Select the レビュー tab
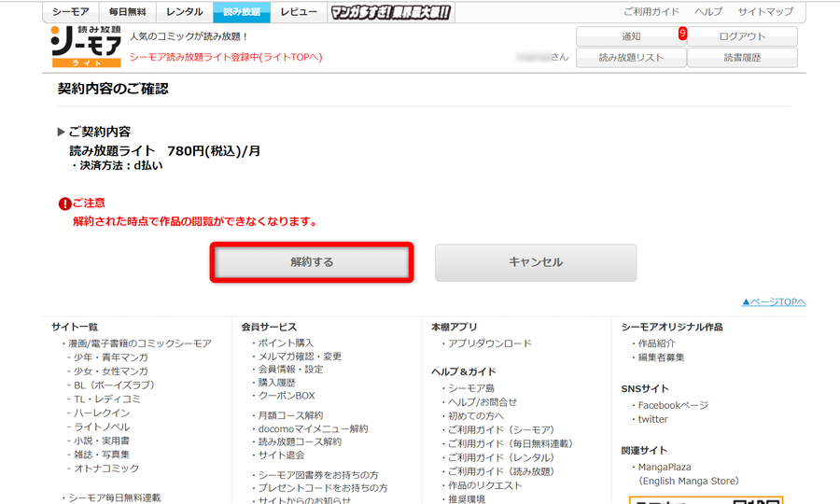The height and width of the screenshot is (504, 840). [299, 12]
